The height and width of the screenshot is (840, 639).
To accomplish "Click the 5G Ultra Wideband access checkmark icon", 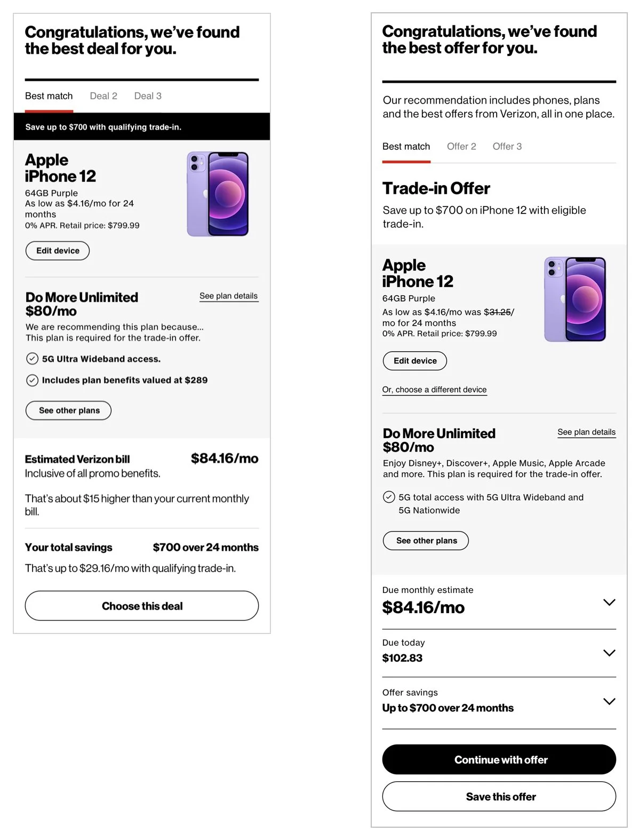I will tap(32, 359).
